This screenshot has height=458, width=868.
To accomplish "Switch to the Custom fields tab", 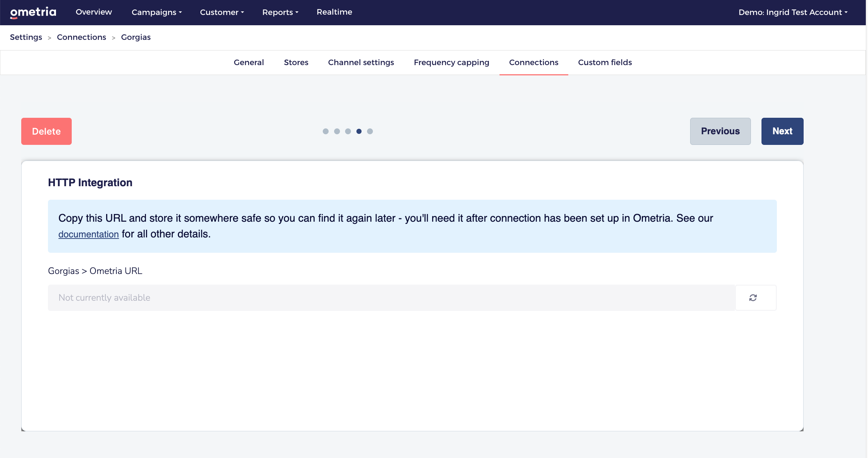I will (x=605, y=63).
